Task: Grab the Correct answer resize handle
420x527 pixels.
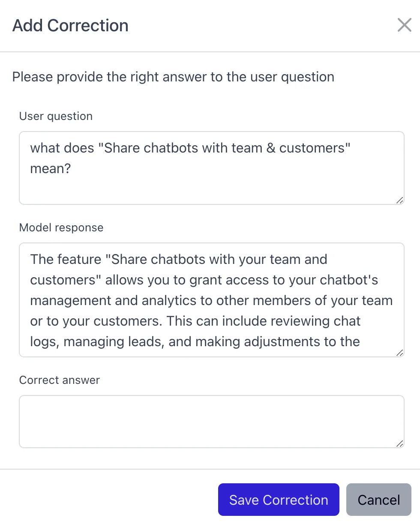Action: pos(399,443)
